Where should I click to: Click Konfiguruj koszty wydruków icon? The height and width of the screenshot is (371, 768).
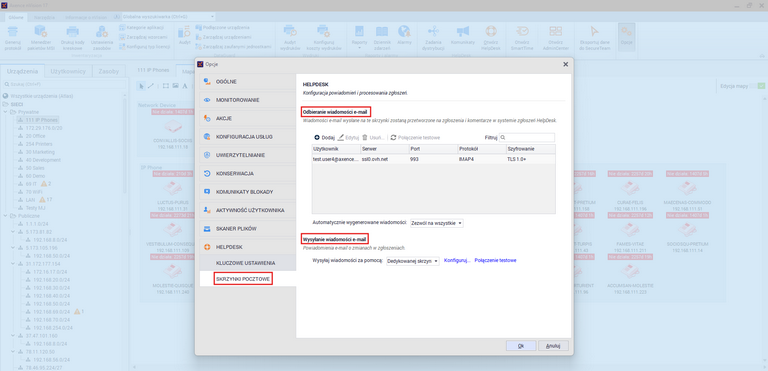point(323,32)
